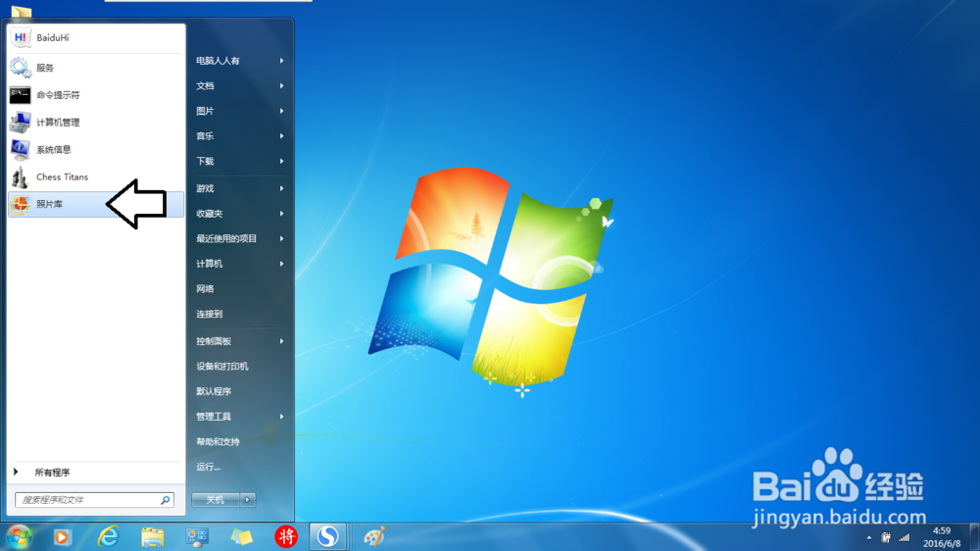
Task: Expand 最近使用的项目 submenu arrow
Action: pos(282,238)
